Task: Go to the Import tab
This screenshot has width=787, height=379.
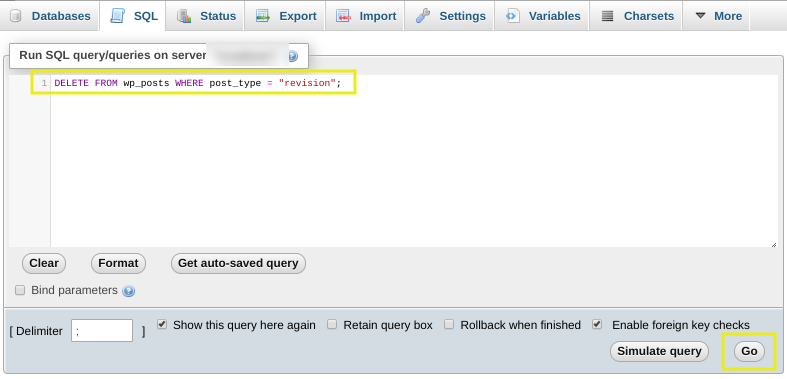Action: [x=365, y=16]
